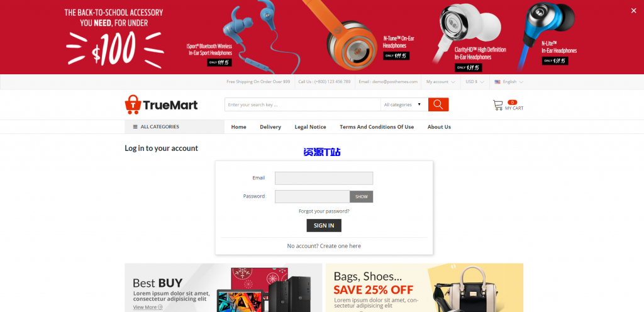Image resolution: width=644 pixels, height=312 pixels.
Task: Open the USD $ currency dropdown
Action: 475,82
